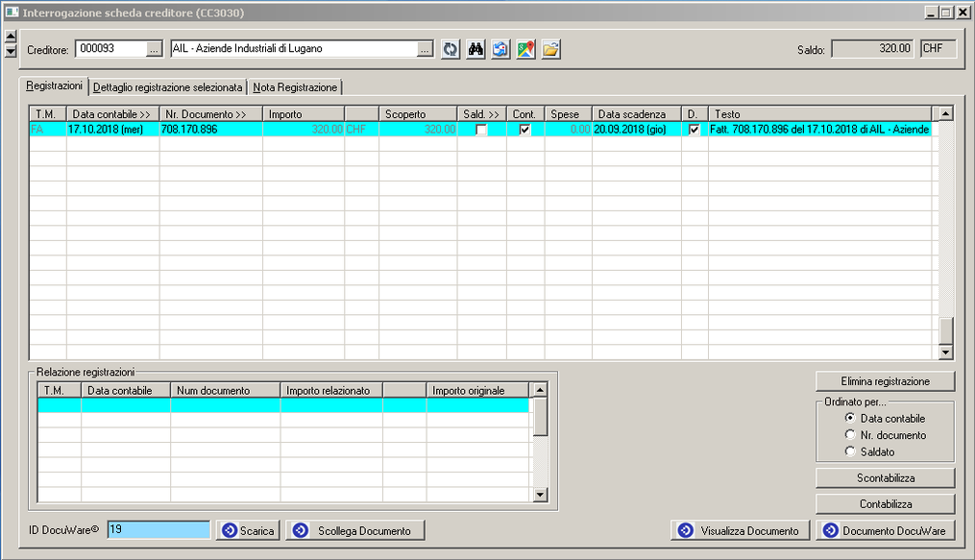This screenshot has width=975, height=560.
Task: Select the Nr. documento sort radio button
Action: 850,435
